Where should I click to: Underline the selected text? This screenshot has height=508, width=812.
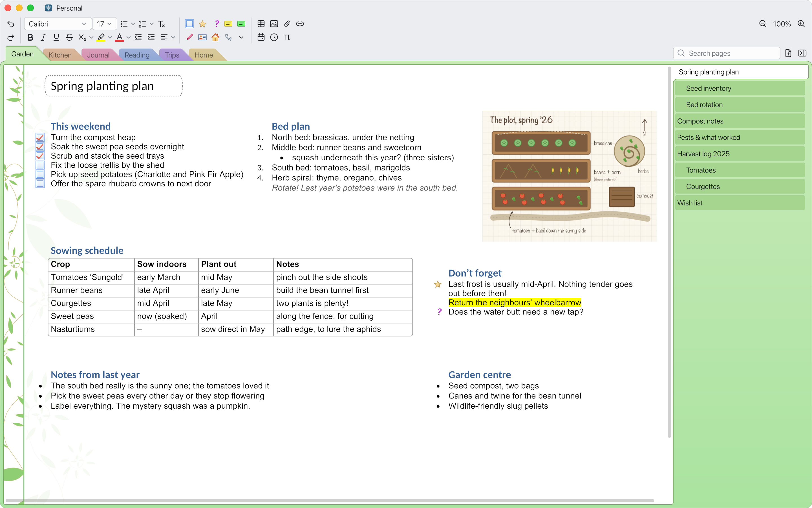coord(56,37)
